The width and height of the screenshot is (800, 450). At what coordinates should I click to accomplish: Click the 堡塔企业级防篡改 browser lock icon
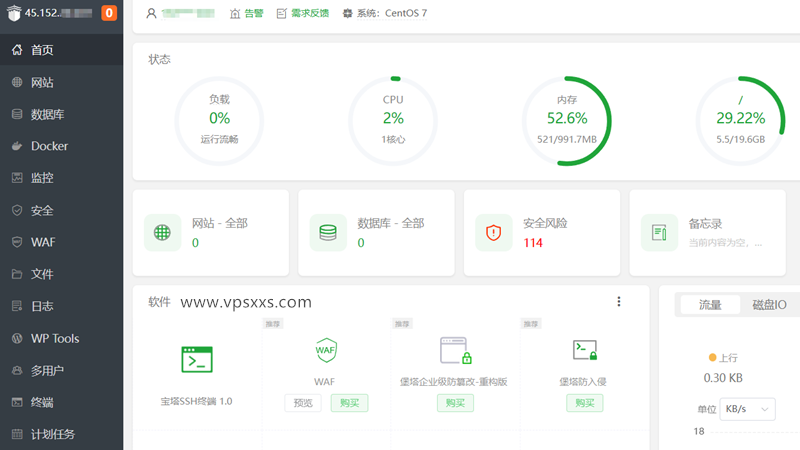point(455,351)
